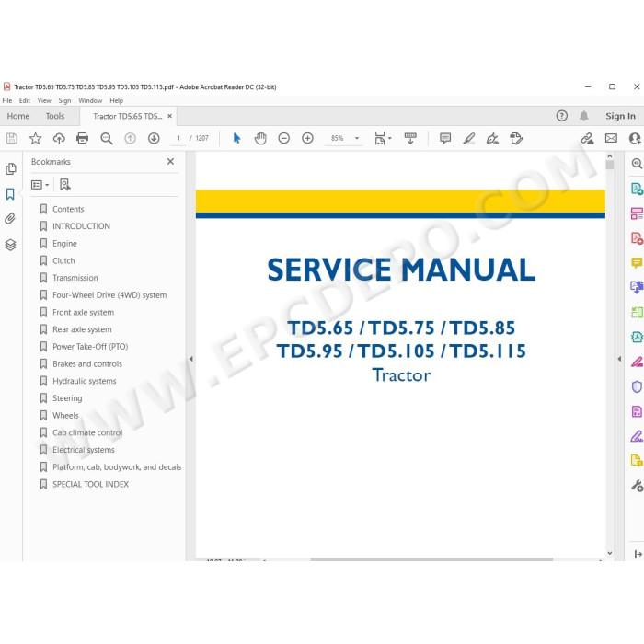Collapse the right tools pane arrow

[x=619, y=359]
